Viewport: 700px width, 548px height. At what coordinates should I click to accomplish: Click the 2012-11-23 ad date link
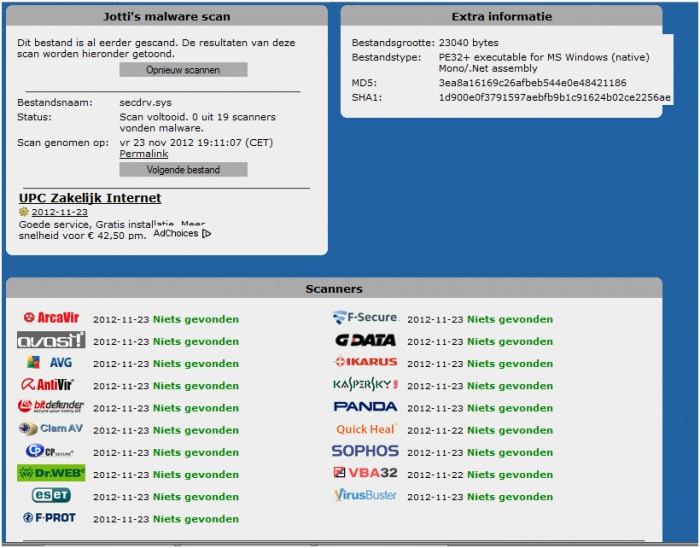pos(59,212)
